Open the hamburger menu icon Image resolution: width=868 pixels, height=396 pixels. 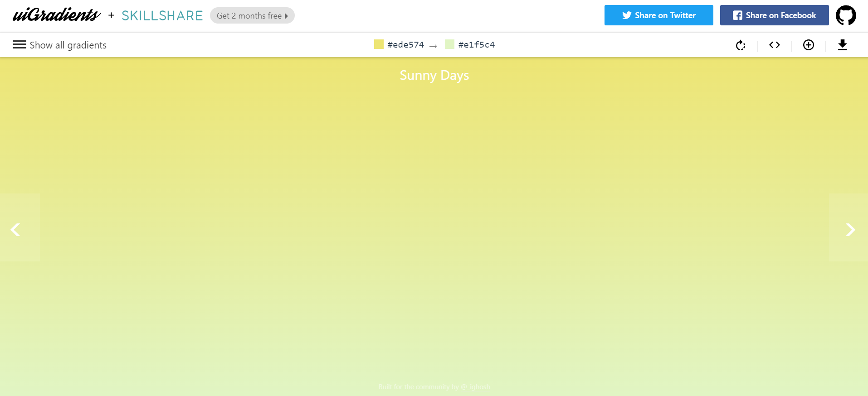click(20, 44)
